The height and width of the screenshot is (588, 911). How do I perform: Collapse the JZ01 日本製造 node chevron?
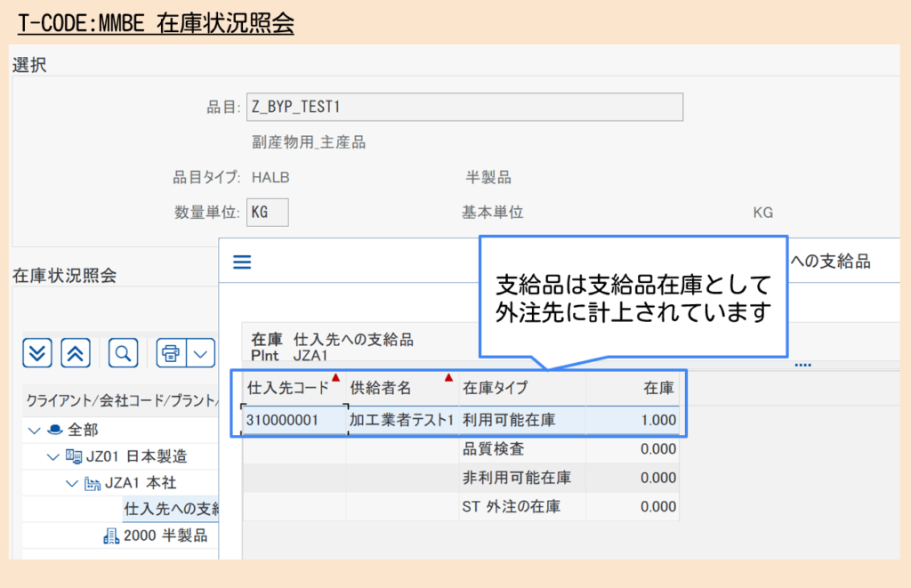tap(52, 456)
